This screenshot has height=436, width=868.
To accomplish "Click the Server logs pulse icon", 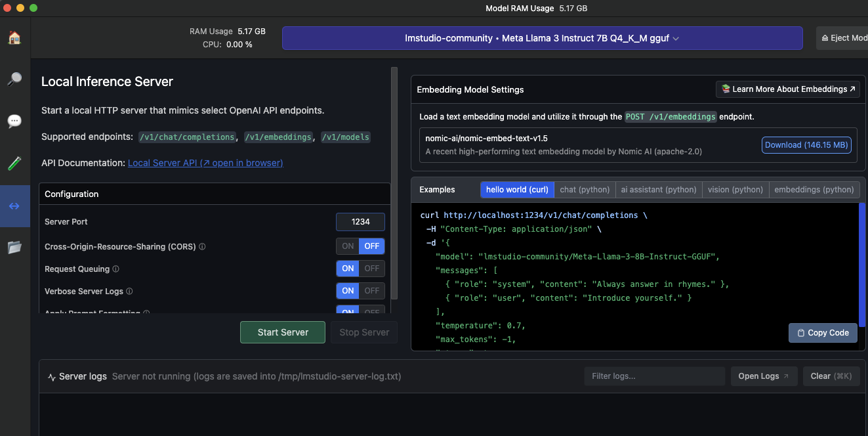I will pos(52,377).
